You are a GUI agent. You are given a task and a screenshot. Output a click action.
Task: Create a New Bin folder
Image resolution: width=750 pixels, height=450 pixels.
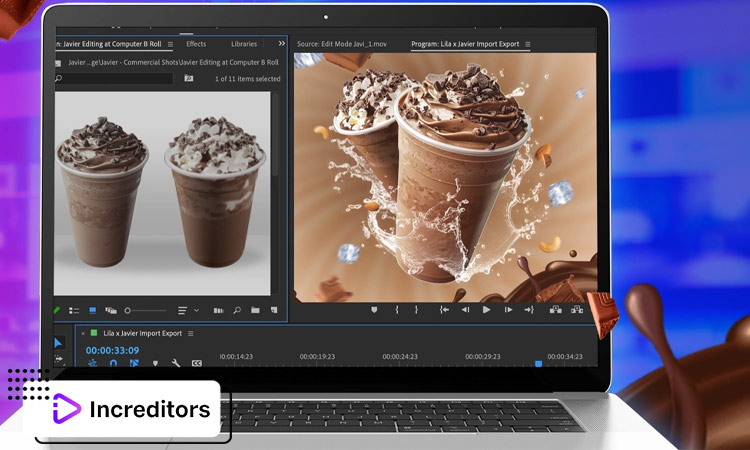coord(255,310)
